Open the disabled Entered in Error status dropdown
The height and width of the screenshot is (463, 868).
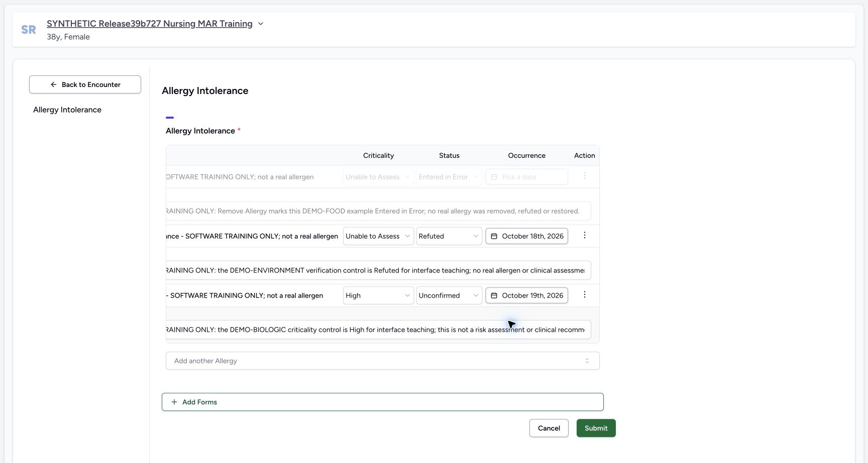click(x=449, y=176)
